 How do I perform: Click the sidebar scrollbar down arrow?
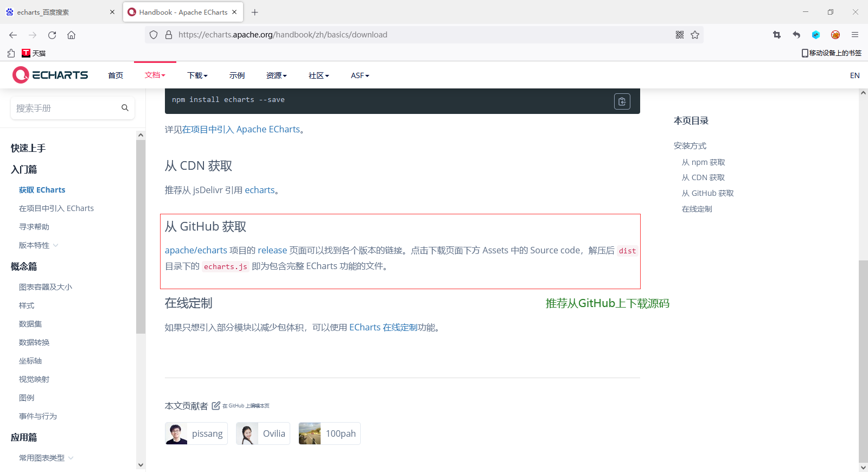141,465
